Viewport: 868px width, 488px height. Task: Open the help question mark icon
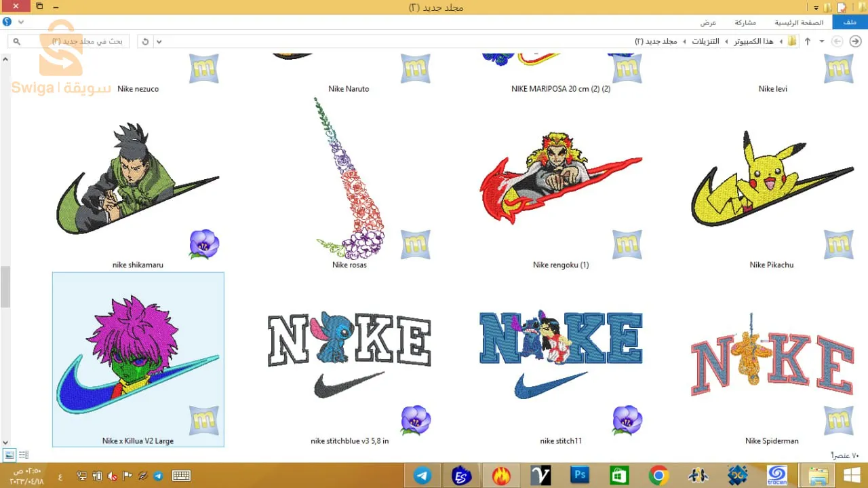click(7, 22)
